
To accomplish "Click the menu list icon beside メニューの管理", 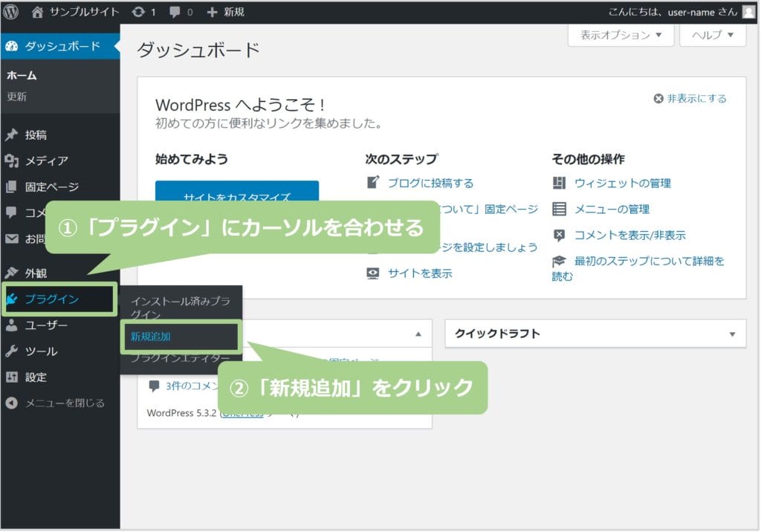I will click(x=559, y=210).
